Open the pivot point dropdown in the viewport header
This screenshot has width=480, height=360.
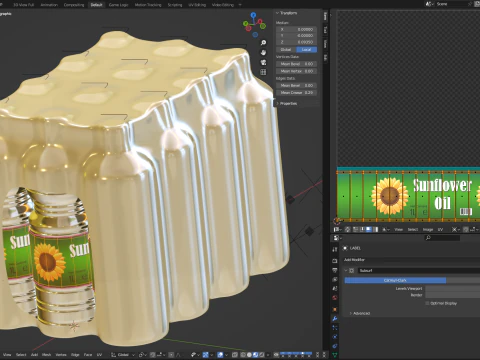click(x=142, y=355)
